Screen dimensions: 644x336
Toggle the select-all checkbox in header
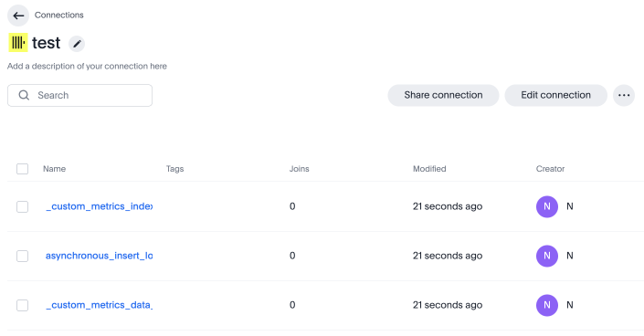[22, 169]
